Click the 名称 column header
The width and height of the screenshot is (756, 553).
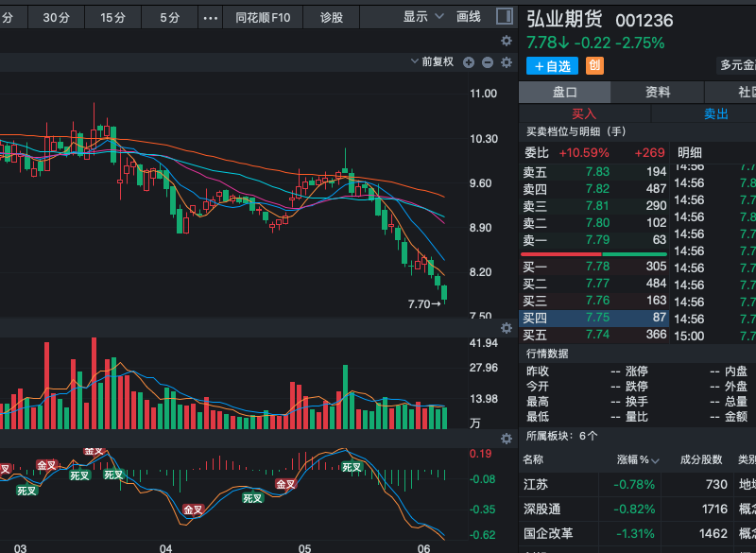[533, 459]
